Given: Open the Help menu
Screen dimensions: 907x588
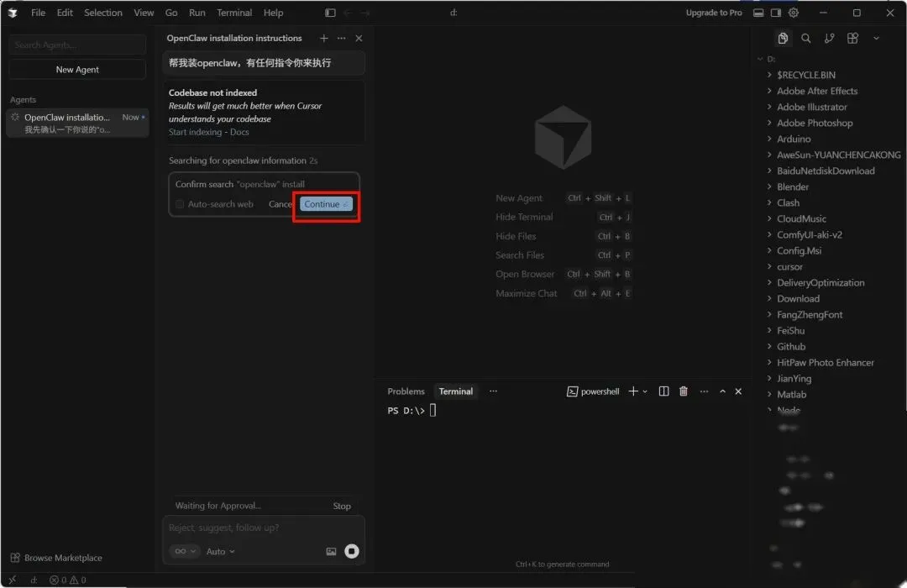Looking at the screenshot, I should pos(273,13).
